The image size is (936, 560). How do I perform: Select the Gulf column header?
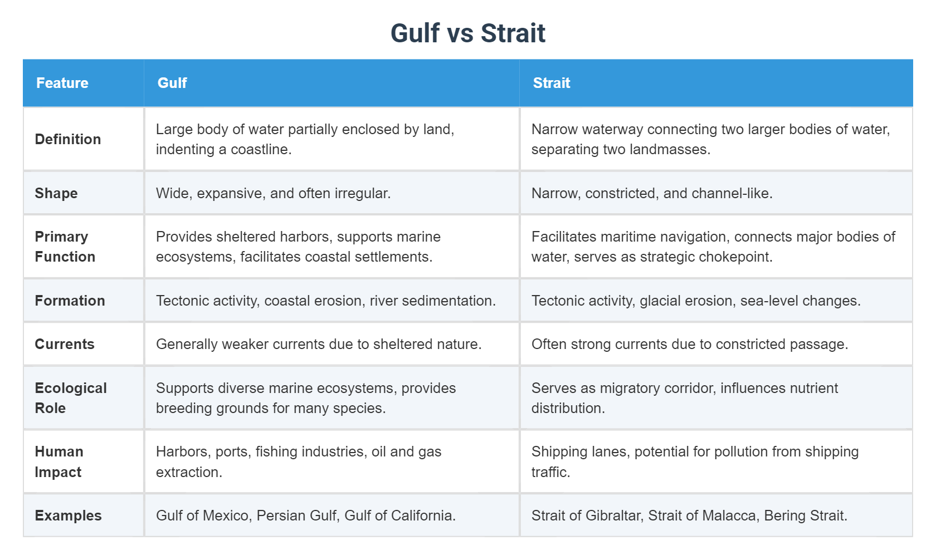click(172, 83)
